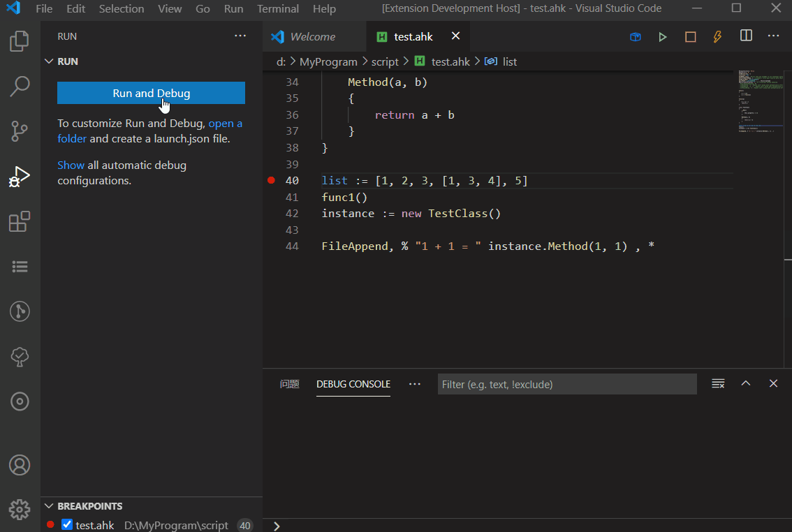Click the Stop square icon in editor toolbar
The width and height of the screenshot is (792, 532).
point(691,37)
